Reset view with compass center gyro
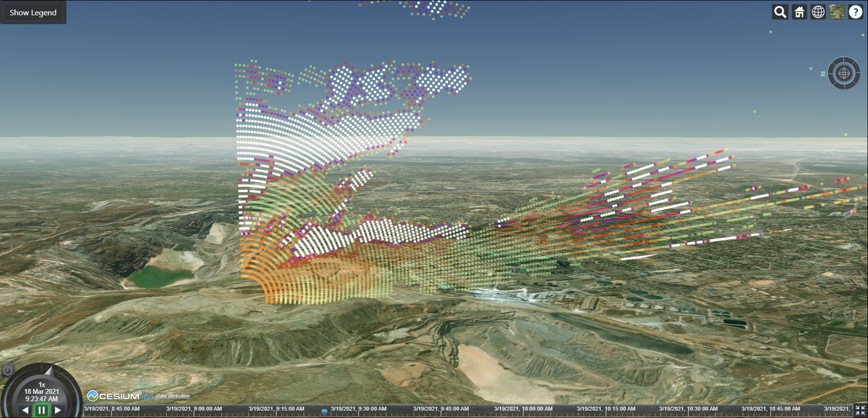868x418 pixels. [x=844, y=73]
